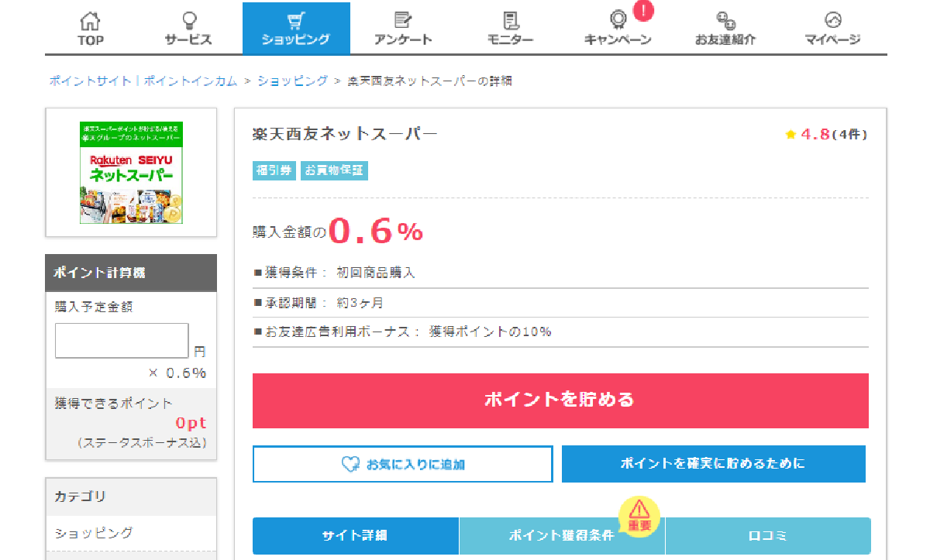
Task: Click the (ステータスボーナス込) note
Action: tap(142, 443)
